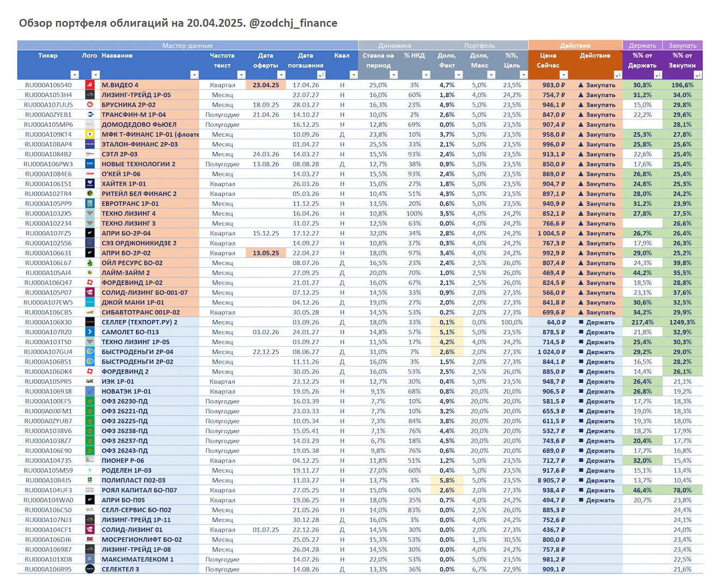
Task: Click the МФК Т-ФИНАНС yellow logo icon
Action: point(90,134)
